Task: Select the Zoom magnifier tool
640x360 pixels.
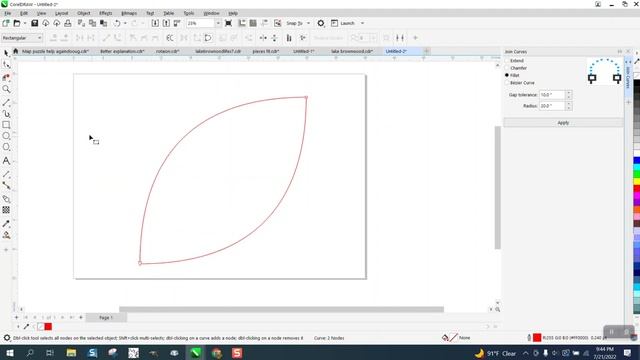Action: coord(6,89)
